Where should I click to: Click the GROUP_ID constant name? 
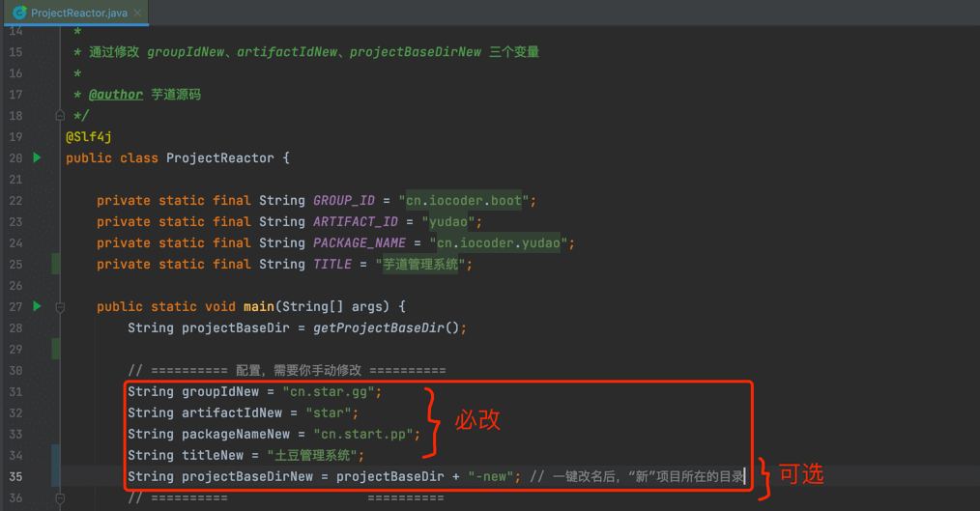click(343, 201)
